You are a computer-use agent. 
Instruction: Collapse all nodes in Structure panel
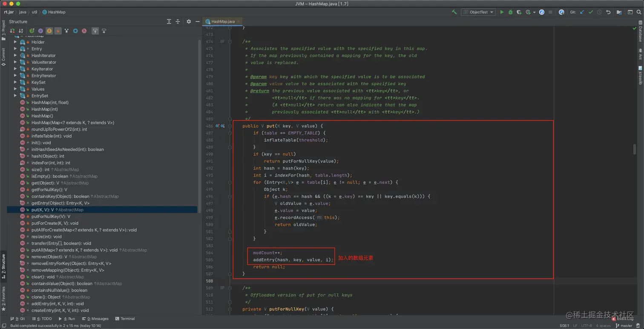point(178,21)
